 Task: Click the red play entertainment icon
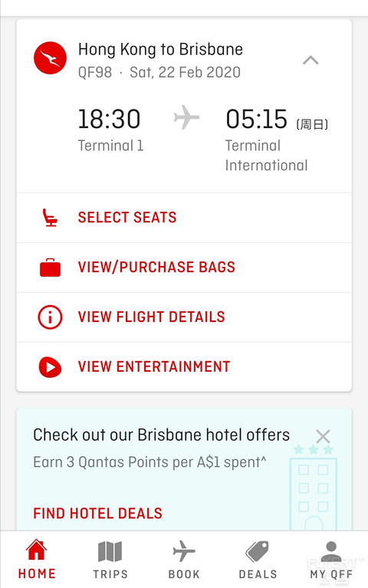51,366
